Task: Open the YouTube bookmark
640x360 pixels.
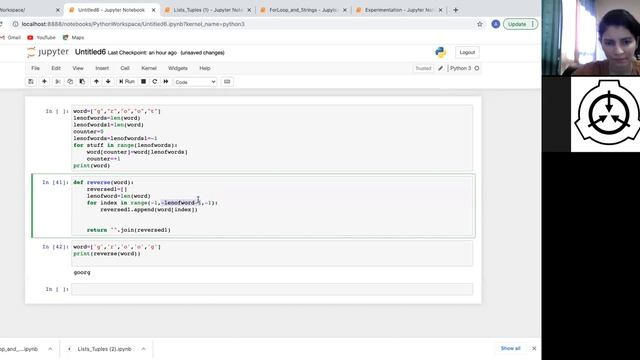Action: 41,38
